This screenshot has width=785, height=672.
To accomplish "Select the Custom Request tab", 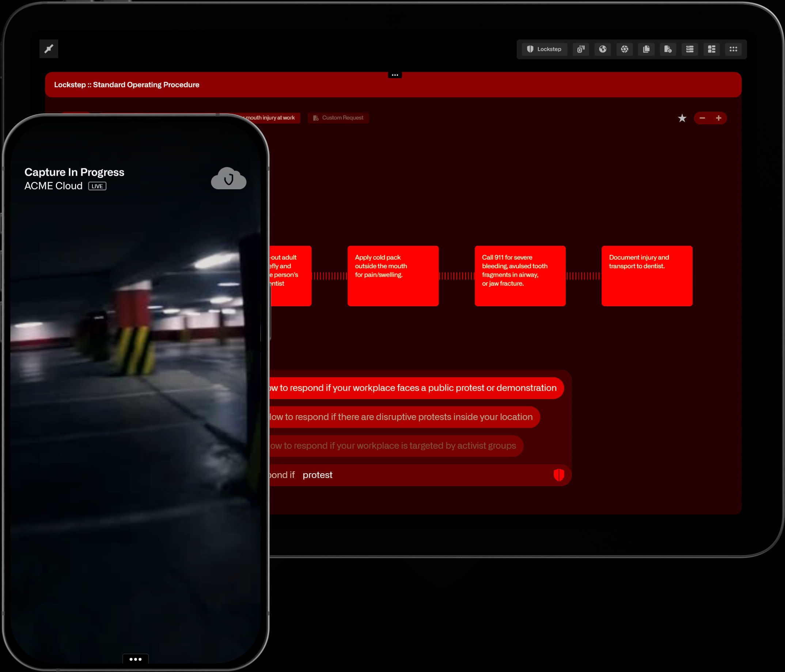I will pos(338,118).
